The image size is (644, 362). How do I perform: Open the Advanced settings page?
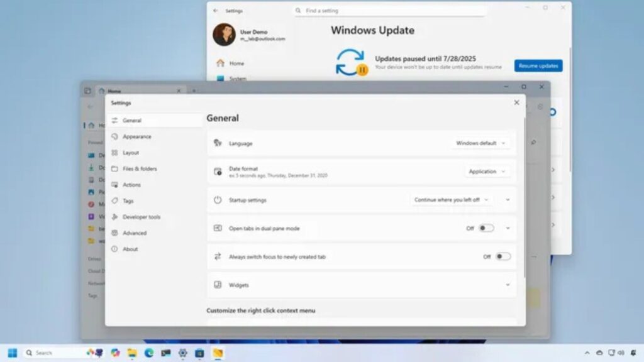point(134,233)
